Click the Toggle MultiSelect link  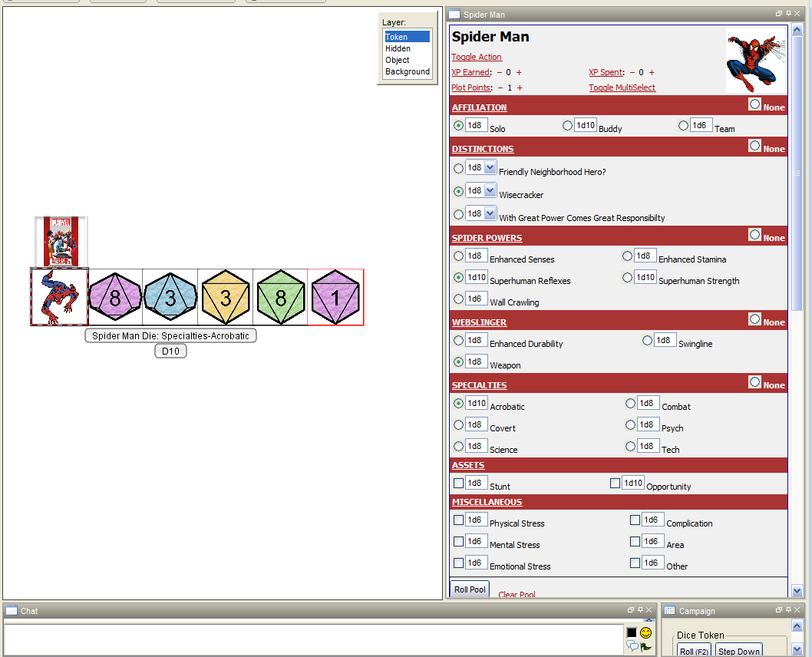coord(622,87)
